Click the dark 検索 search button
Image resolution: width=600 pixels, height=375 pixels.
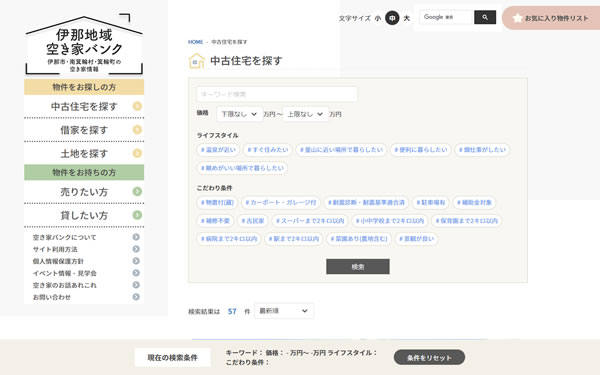point(358,266)
